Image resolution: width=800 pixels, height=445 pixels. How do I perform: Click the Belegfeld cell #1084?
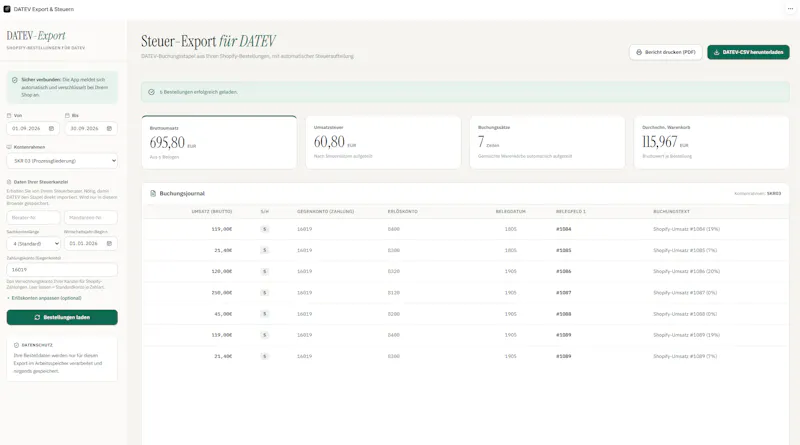[564, 229]
